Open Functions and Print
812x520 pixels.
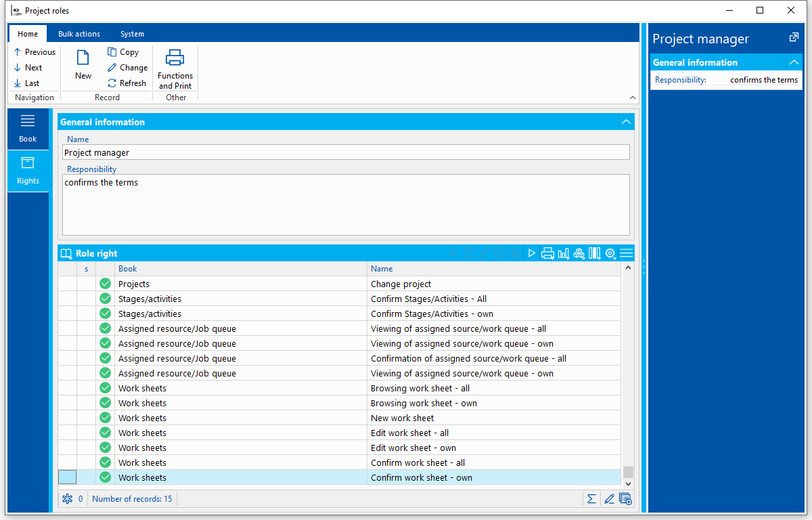click(175, 69)
